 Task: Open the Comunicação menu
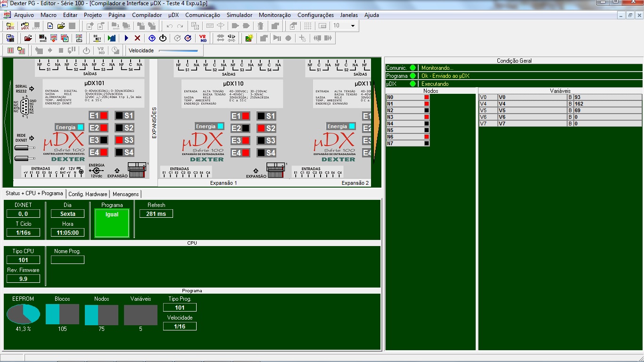click(x=203, y=15)
